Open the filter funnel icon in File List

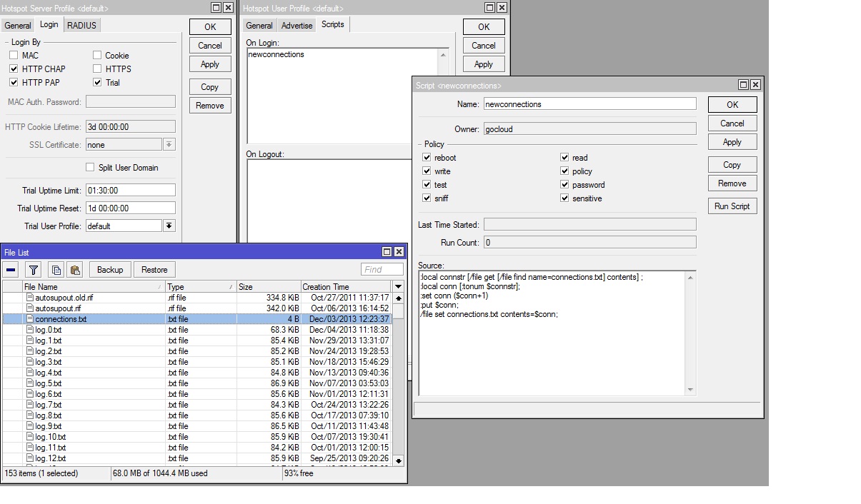(x=33, y=270)
